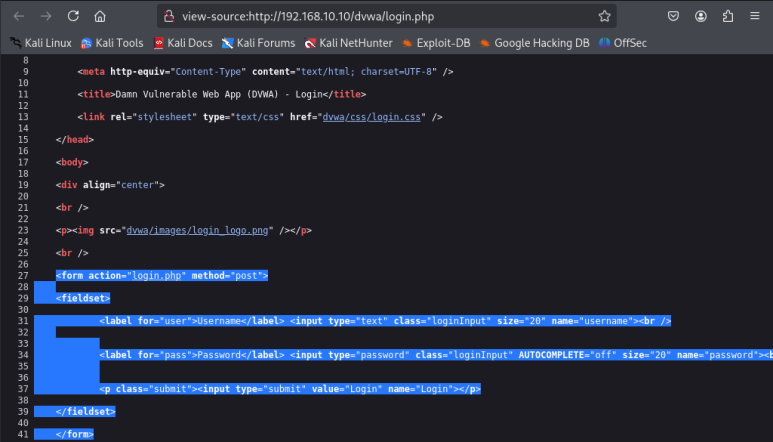Open the Kali Tools bookmark
This screenshot has height=442, width=773.
[112, 43]
